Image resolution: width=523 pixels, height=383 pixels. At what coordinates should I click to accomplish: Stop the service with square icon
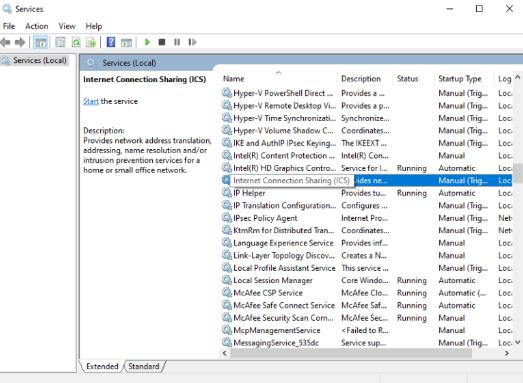click(x=162, y=42)
